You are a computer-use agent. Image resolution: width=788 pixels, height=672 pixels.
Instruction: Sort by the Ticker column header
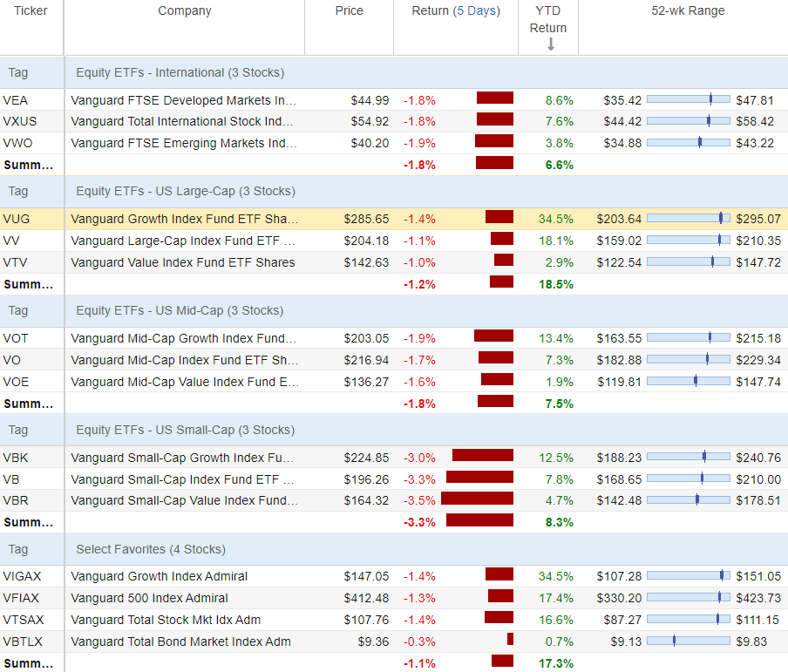pyautogui.click(x=31, y=10)
